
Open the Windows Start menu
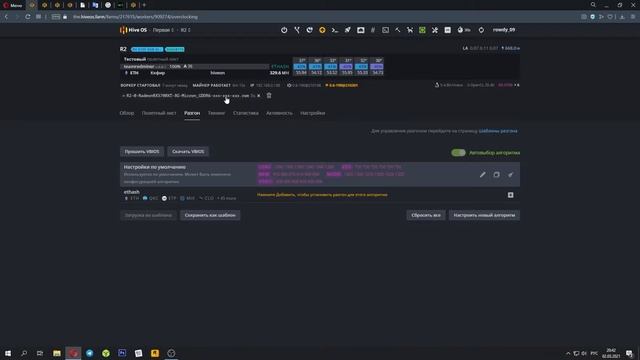pos(8,353)
